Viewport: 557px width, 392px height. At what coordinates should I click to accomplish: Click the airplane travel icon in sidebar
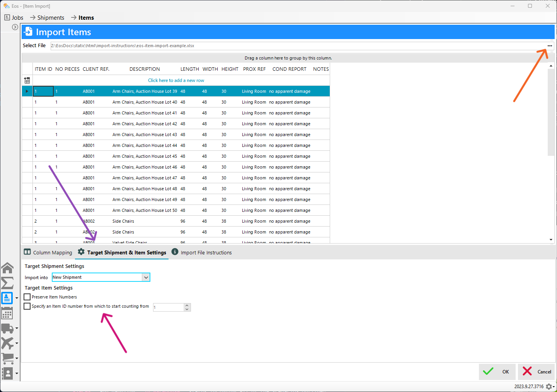pyautogui.click(x=7, y=343)
